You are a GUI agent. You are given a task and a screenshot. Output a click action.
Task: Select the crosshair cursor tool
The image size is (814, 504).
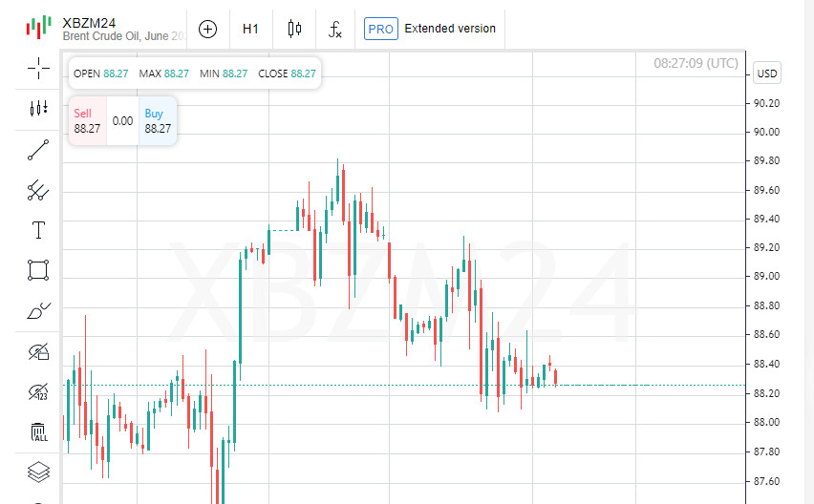click(38, 67)
